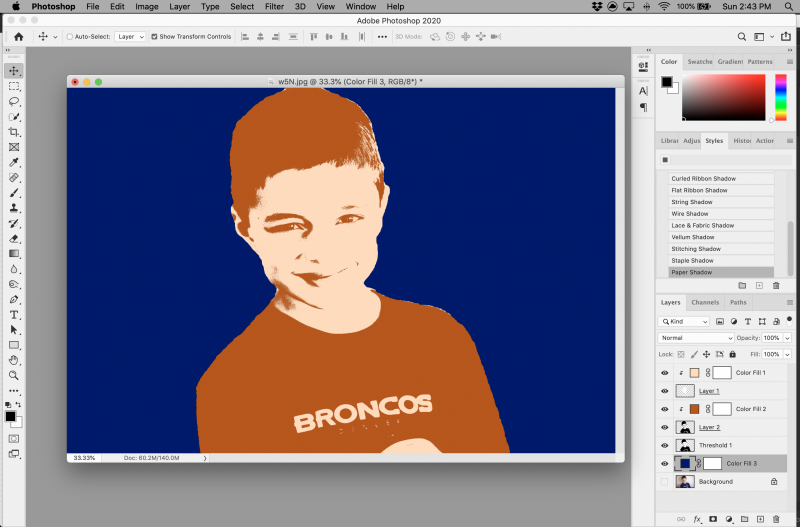The image size is (800, 527).
Task: Open more options three dots in options bar
Action: click(x=382, y=37)
